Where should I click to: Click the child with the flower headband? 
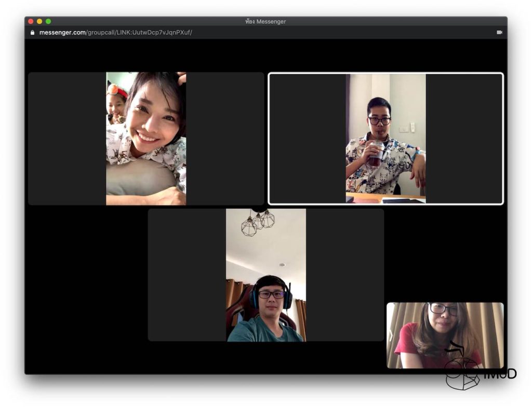tap(115, 102)
